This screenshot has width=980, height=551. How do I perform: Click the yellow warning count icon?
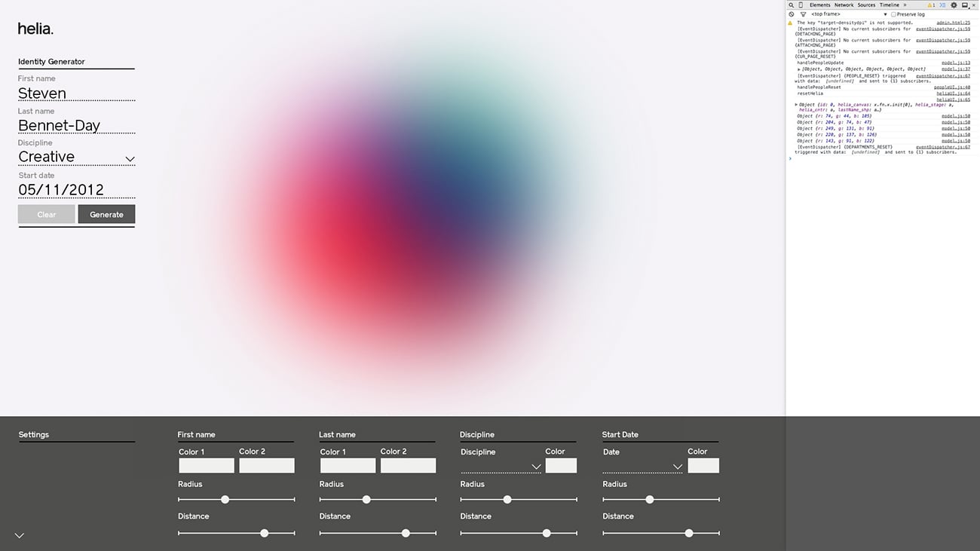931,5
